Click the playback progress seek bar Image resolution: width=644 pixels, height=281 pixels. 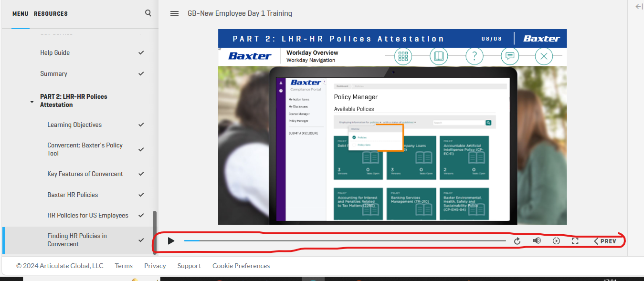point(345,241)
